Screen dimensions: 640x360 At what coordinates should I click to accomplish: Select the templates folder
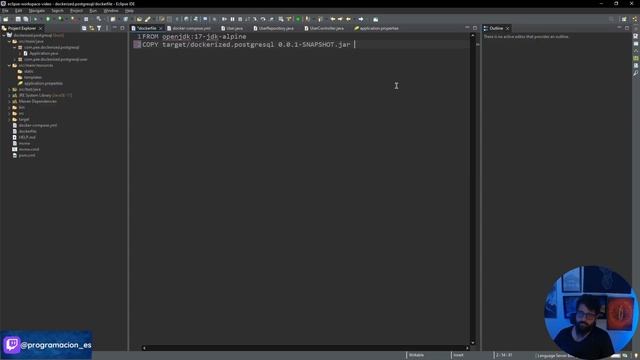33,78
